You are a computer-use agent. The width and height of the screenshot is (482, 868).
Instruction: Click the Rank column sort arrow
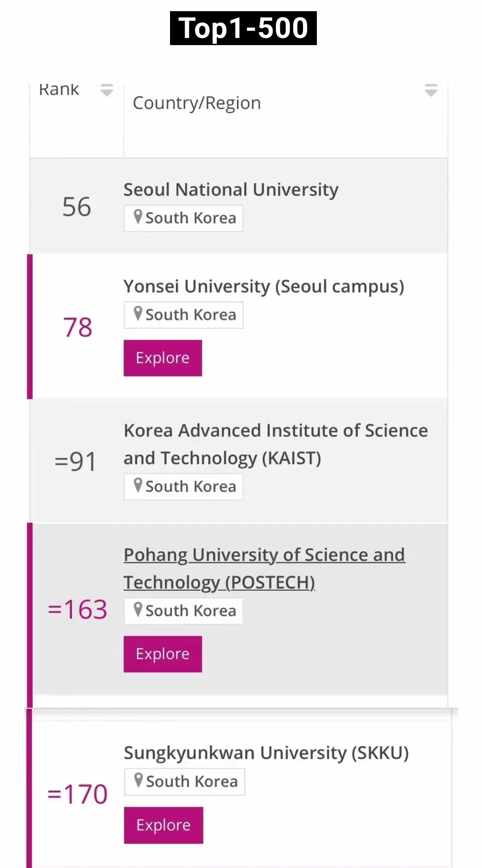[107, 90]
